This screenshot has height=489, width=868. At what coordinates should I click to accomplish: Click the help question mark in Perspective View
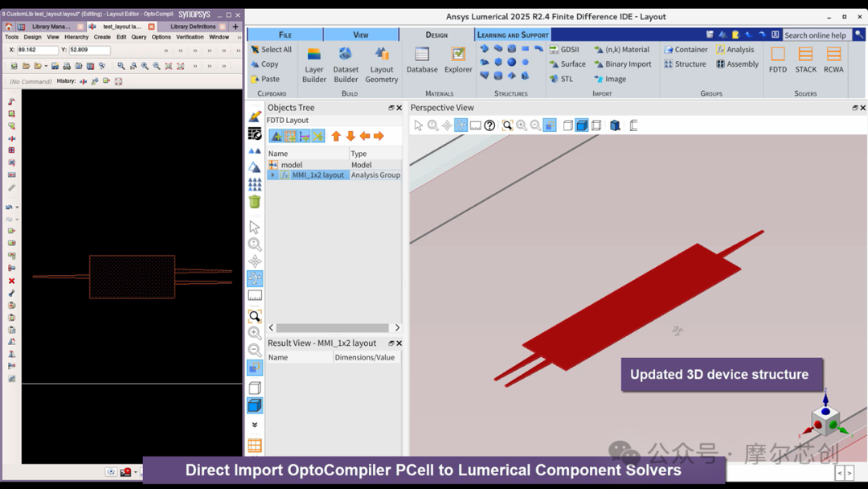coord(489,125)
